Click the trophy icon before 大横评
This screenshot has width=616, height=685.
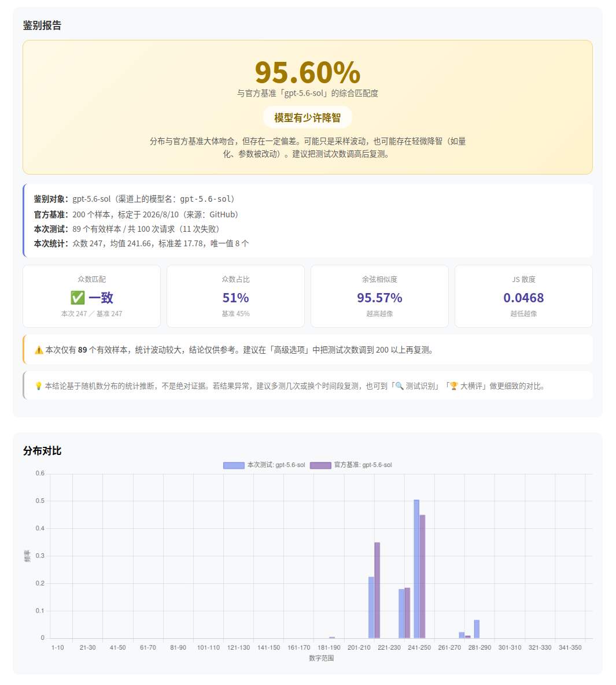coord(454,386)
